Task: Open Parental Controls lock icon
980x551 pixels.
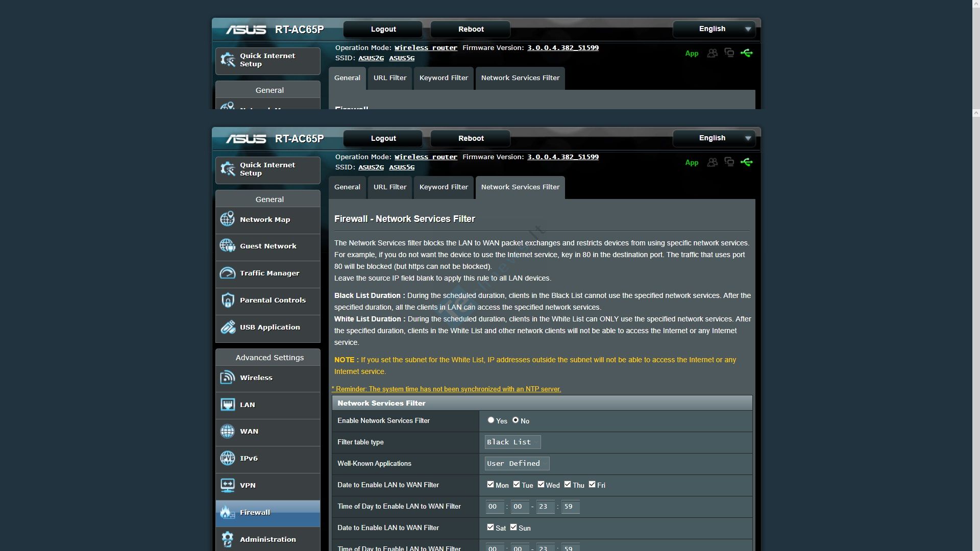Action: (x=227, y=300)
